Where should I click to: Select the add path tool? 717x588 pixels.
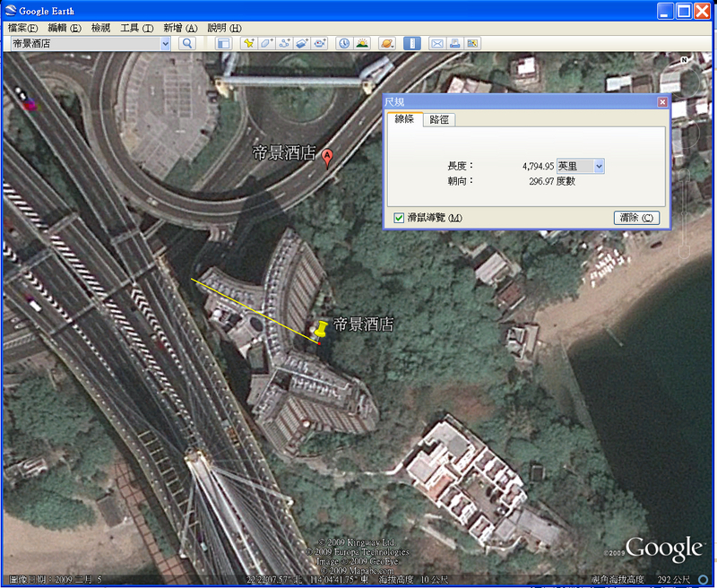tap(284, 43)
